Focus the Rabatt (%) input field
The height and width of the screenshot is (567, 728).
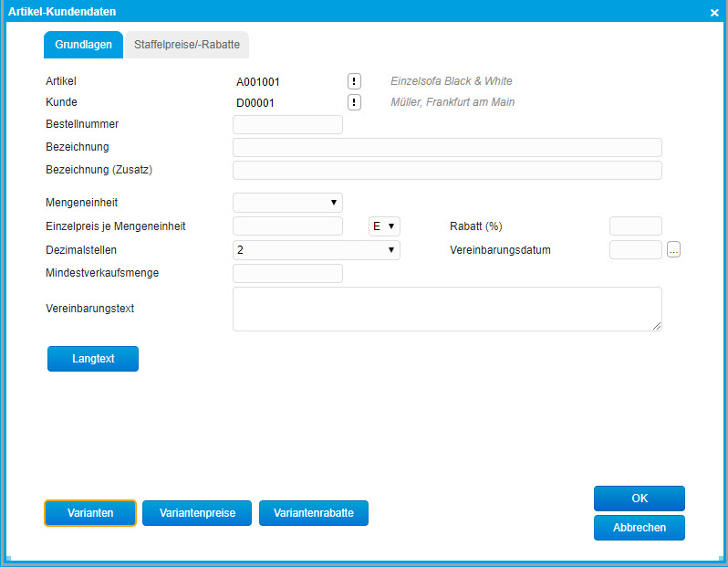pyautogui.click(x=635, y=226)
